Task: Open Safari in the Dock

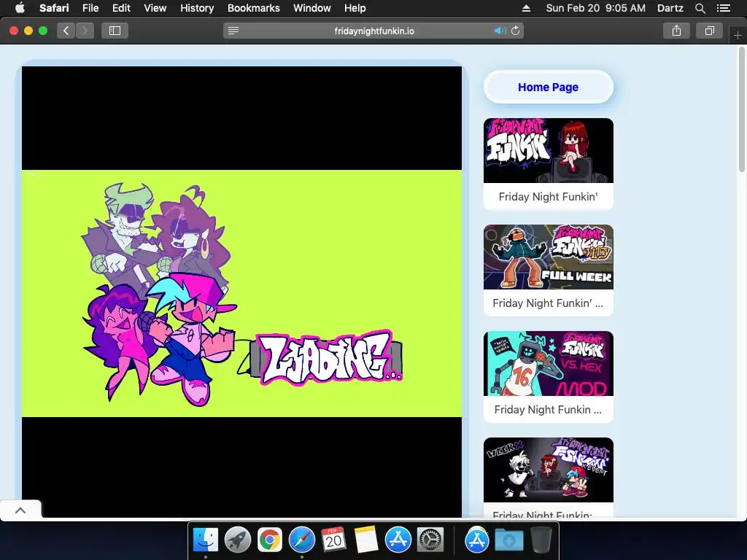Action: (302, 540)
